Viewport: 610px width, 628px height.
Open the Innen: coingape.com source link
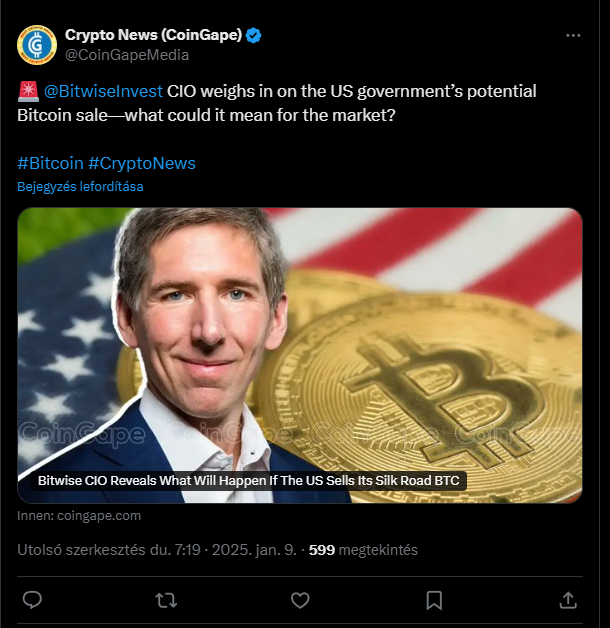pos(79,515)
